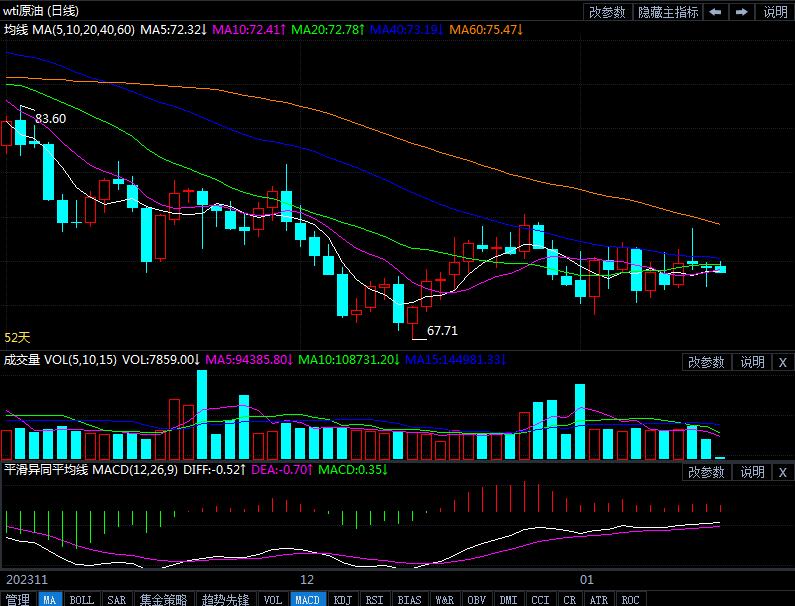Select the 集金策略 tab
The image size is (795, 606).
[162, 599]
